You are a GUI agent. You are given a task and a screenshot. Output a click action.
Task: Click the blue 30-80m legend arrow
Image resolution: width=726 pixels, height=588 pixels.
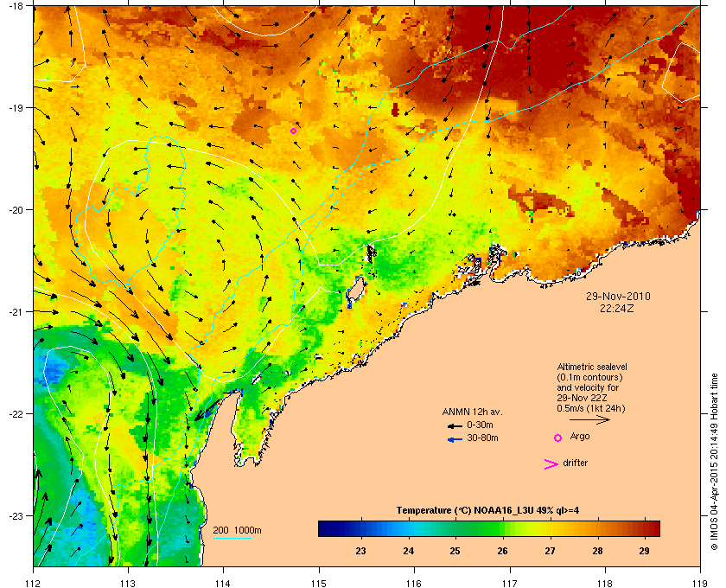tap(455, 439)
